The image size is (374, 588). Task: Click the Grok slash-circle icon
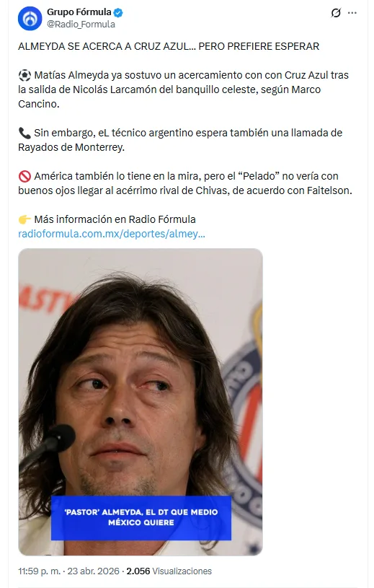pos(336,13)
